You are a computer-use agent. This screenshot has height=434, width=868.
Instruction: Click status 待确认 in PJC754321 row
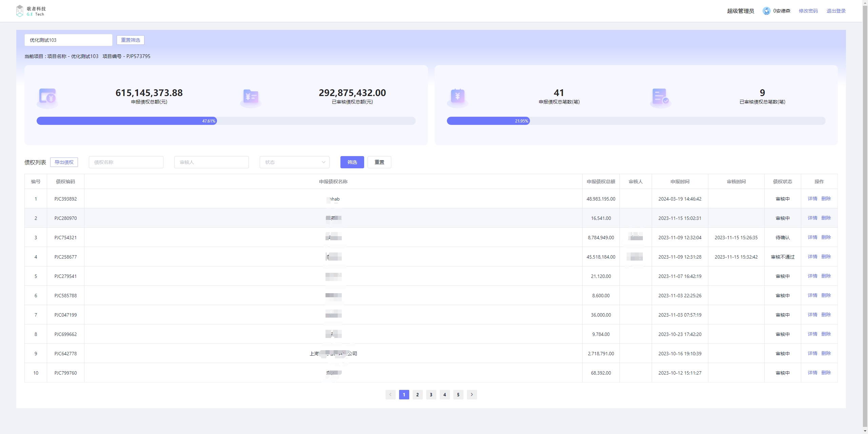pos(783,238)
